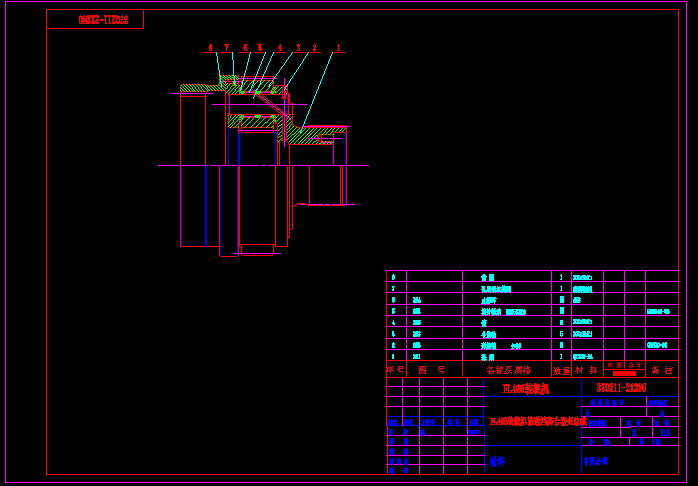Click part callout number 2
698x486 pixels.
coord(314,47)
